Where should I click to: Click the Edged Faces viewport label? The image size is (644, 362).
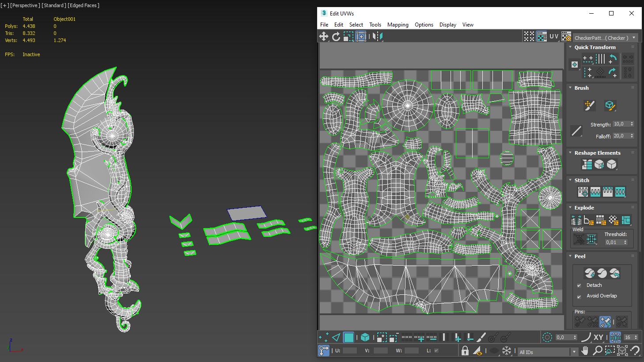(83, 5)
